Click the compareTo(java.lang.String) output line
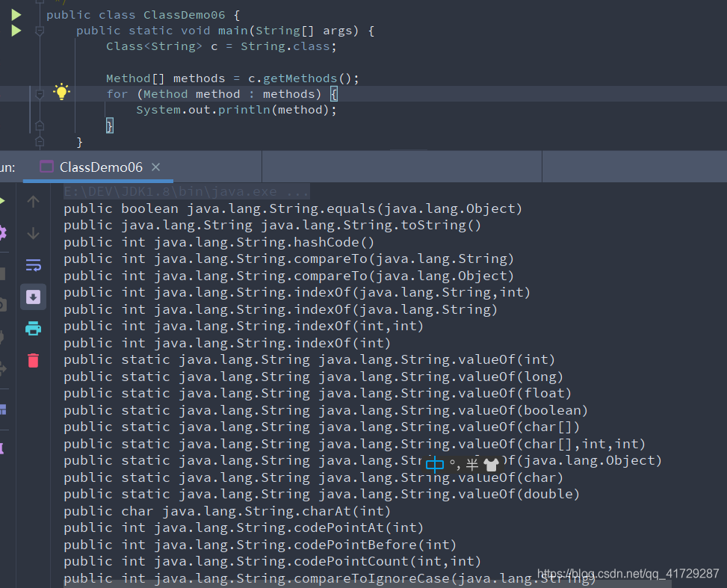 pyautogui.click(x=289, y=259)
